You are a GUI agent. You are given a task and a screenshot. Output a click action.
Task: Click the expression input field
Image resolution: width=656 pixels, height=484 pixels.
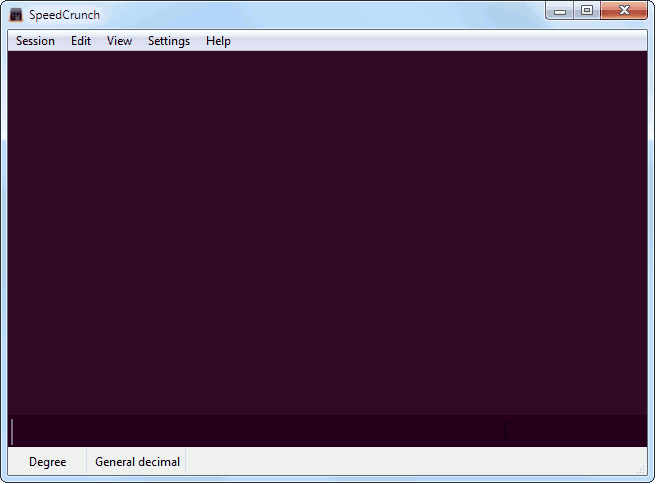[327, 431]
